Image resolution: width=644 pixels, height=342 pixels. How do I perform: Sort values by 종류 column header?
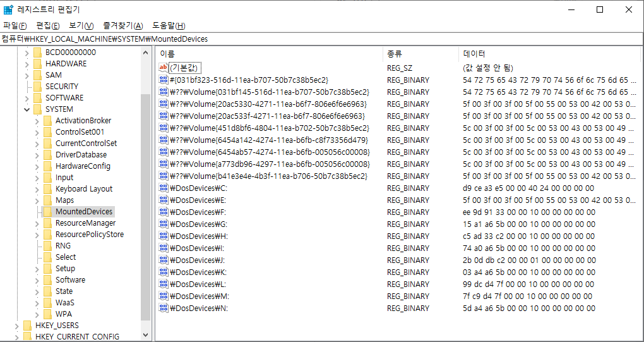click(421, 54)
